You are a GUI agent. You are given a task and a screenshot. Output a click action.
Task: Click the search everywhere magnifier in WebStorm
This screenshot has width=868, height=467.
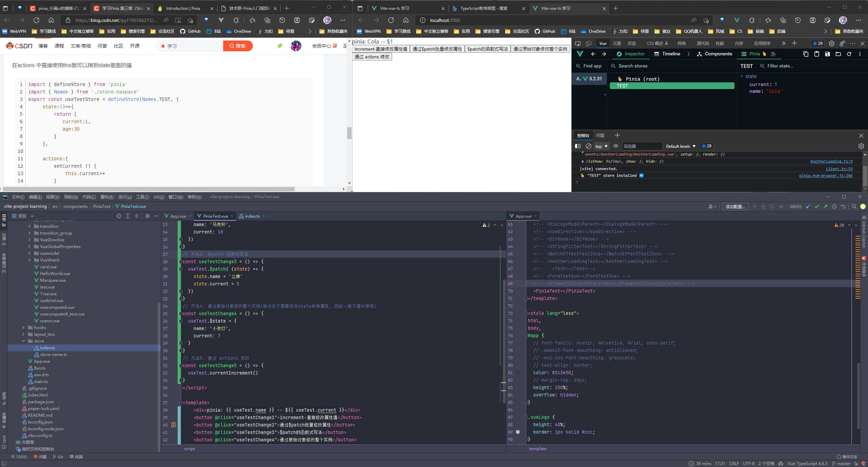pyautogui.click(x=854, y=207)
